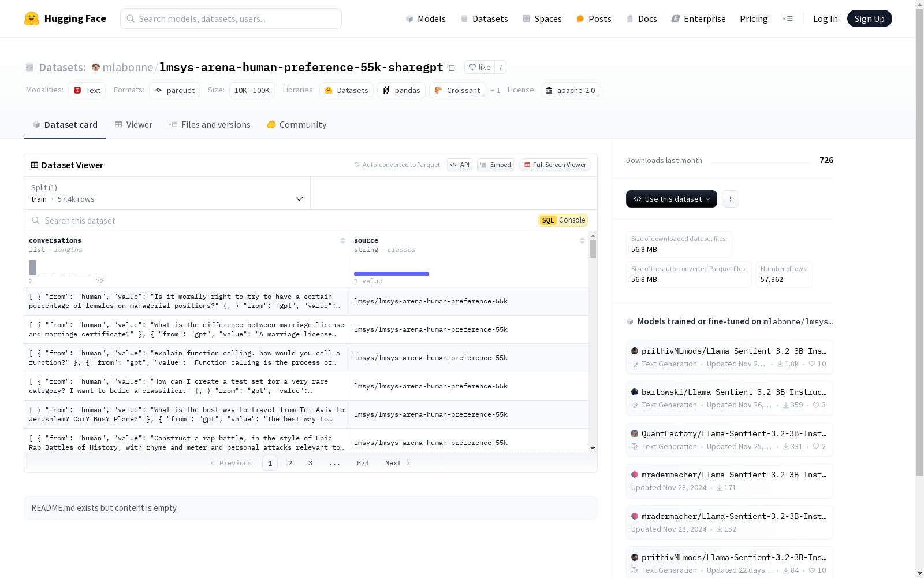Viewport: 924px width, 578px height.
Task: Open the Embed button
Action: point(495,165)
